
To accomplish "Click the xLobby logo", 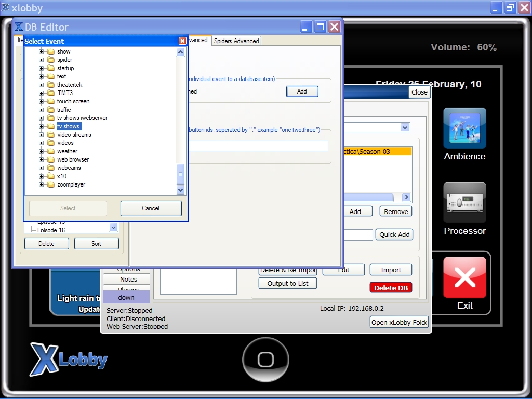I will (x=69, y=360).
